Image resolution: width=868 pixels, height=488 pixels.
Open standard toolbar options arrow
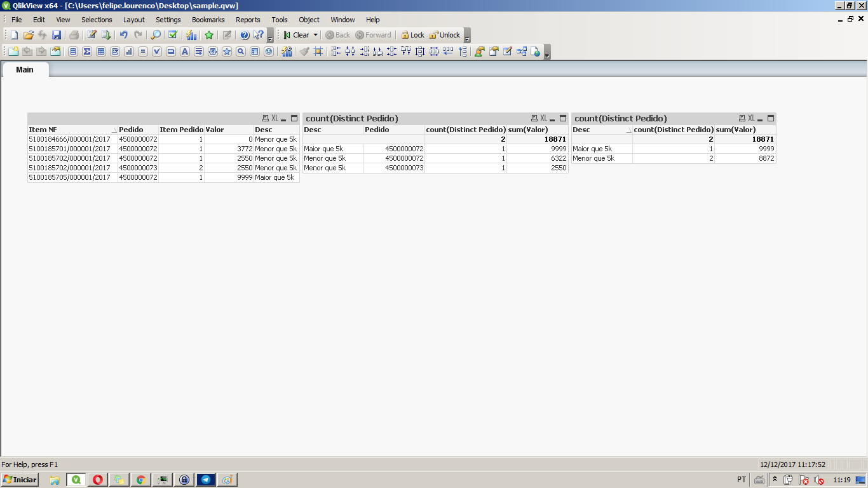coord(270,36)
